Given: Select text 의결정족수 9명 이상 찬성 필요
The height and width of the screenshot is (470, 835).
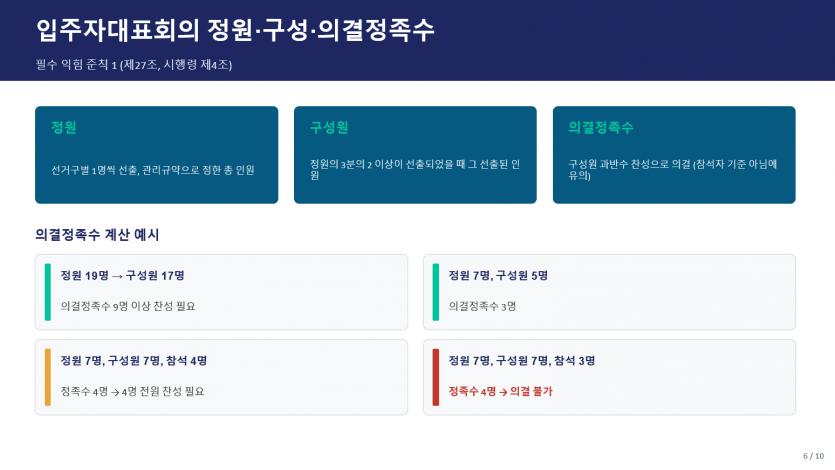Looking at the screenshot, I should 128,306.
